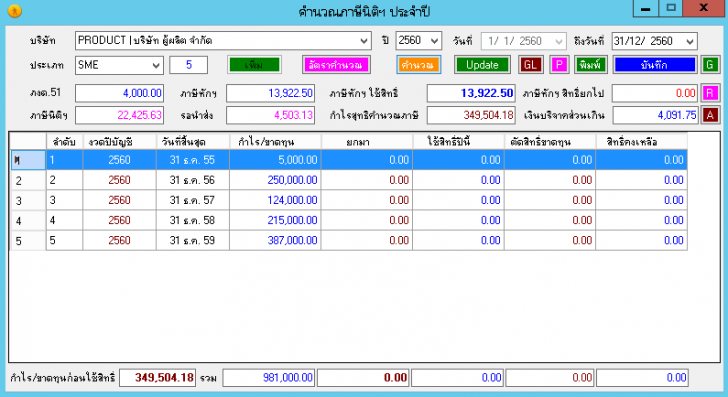Click the งวดปีบัญชี column header
This screenshot has width=728, height=397.
pos(119,142)
